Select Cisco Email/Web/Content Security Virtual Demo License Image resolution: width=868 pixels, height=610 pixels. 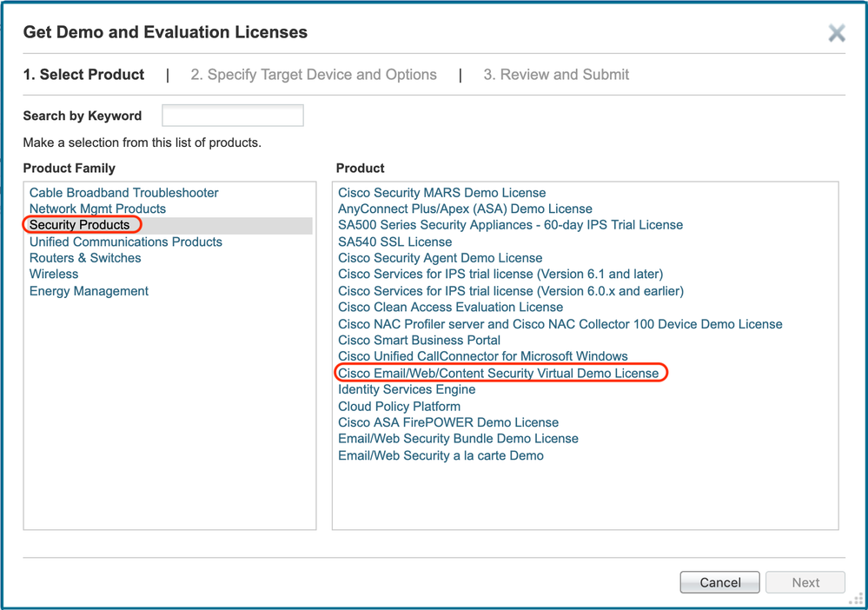click(498, 374)
